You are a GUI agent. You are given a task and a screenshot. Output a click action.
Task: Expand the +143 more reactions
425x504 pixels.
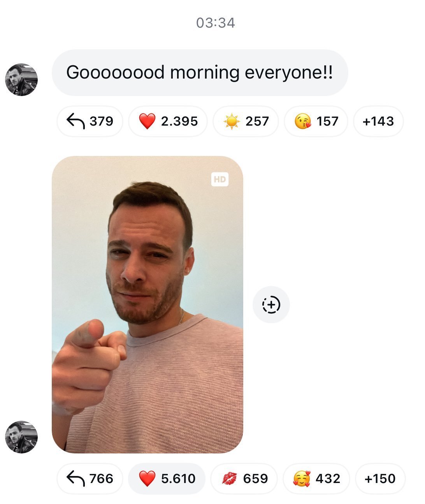(x=378, y=121)
